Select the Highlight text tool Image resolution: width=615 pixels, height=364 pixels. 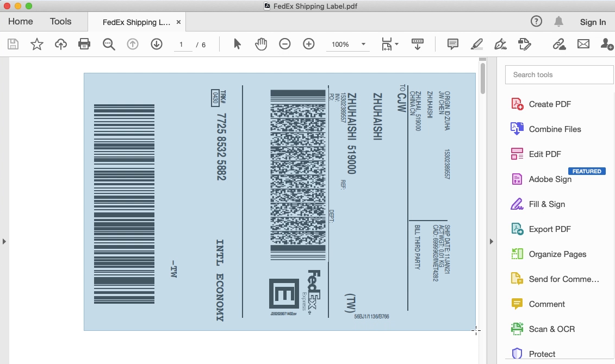point(476,44)
